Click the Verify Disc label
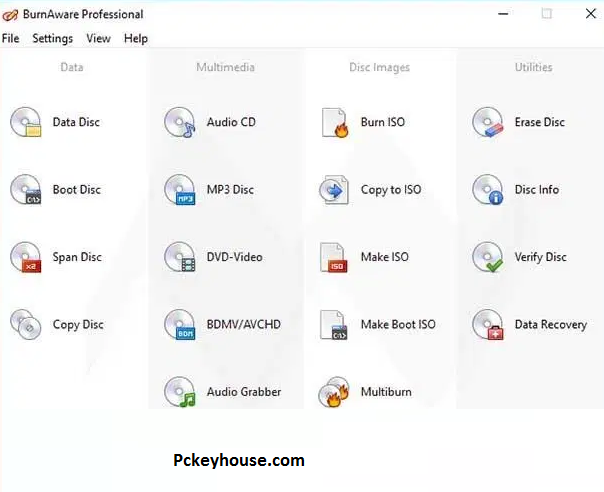 (541, 257)
